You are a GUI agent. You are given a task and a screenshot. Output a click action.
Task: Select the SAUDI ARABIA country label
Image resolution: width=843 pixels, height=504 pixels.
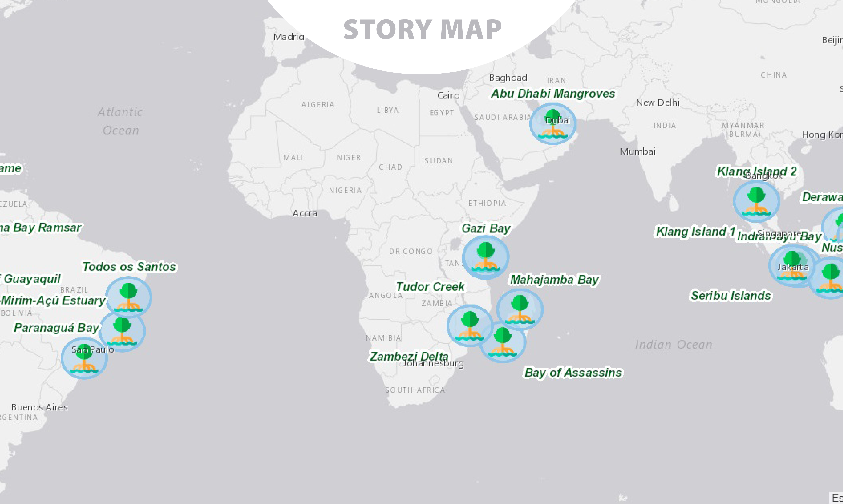(503, 118)
